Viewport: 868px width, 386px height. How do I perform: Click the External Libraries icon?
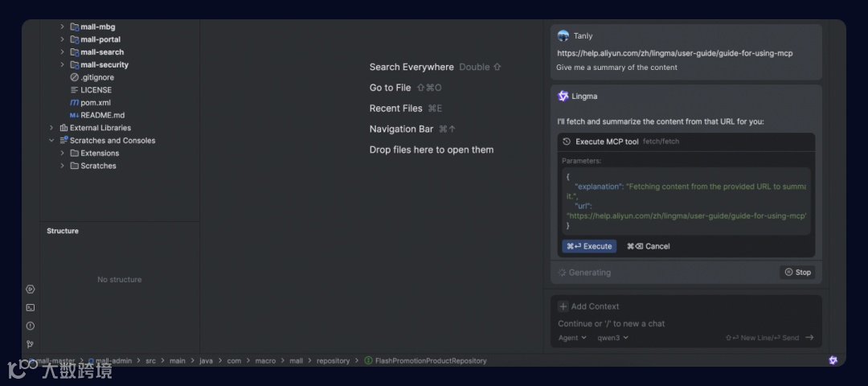(63, 128)
